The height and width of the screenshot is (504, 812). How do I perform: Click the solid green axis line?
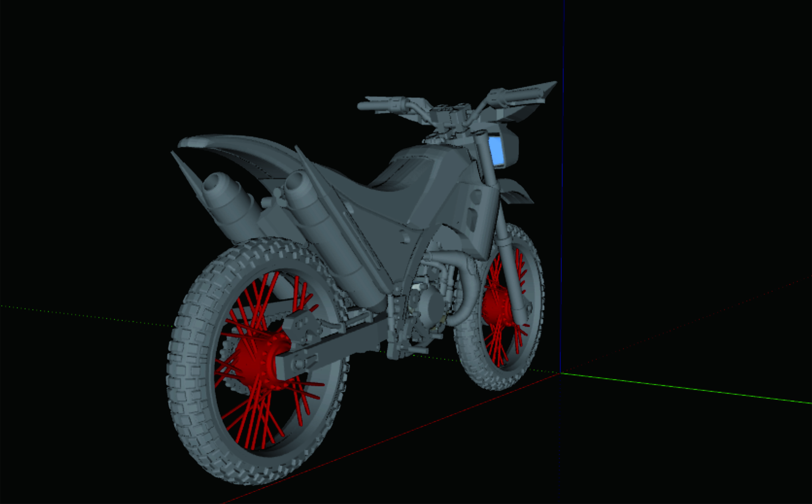[686, 388]
